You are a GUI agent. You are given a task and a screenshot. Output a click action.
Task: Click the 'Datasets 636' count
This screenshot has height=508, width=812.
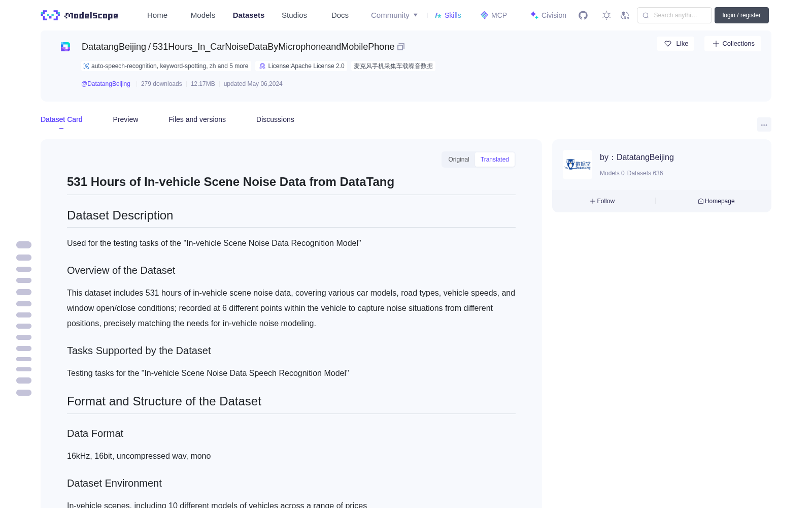tap(645, 173)
